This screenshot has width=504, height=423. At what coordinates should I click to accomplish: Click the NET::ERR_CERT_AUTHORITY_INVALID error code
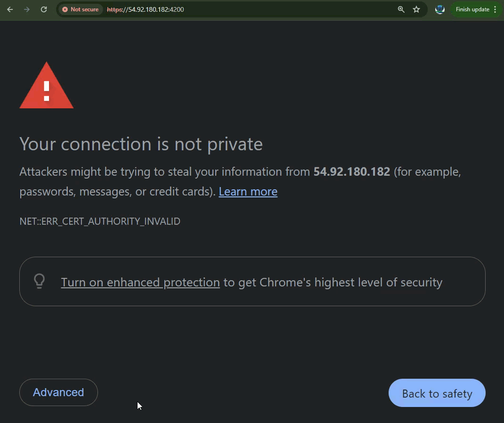[x=100, y=221]
